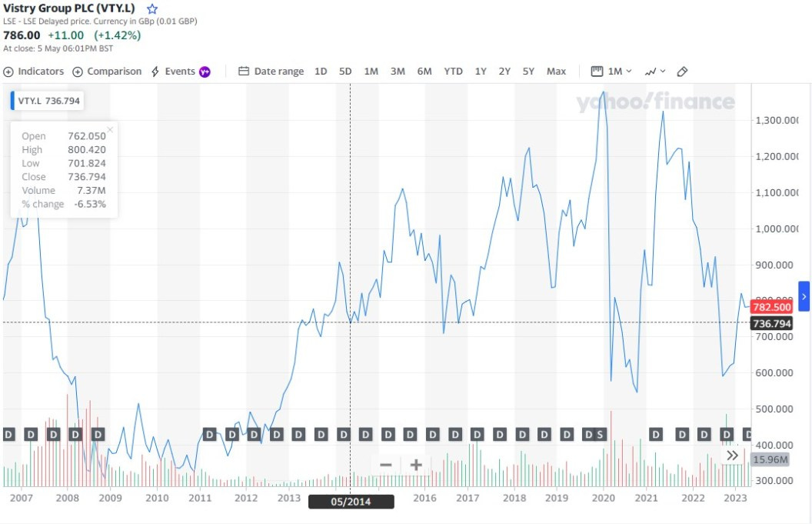The image size is (812, 524).
Task: Open the Comparison option
Action: tap(107, 72)
